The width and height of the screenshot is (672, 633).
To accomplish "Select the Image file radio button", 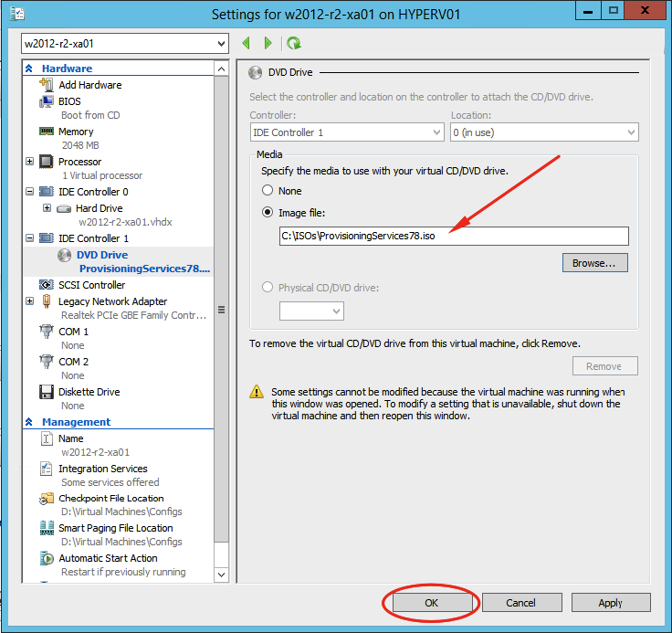I will [x=268, y=212].
